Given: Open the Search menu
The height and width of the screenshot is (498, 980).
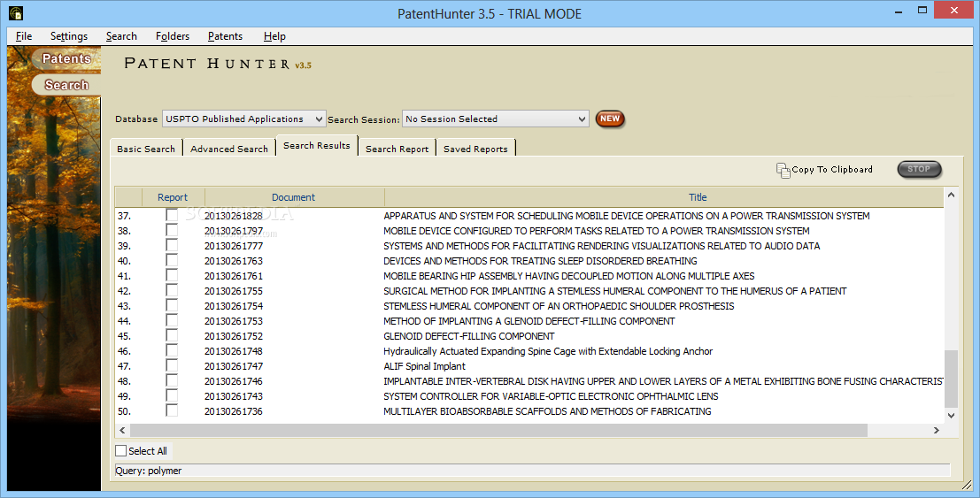Looking at the screenshot, I should coord(121,36).
